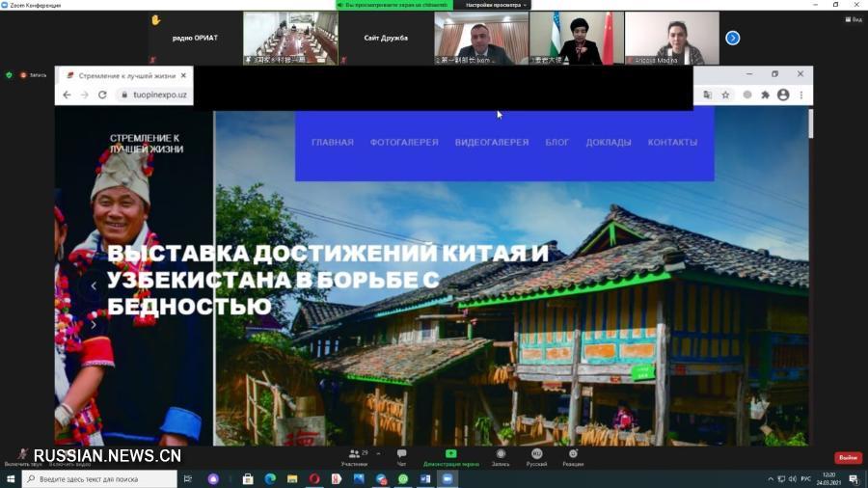This screenshot has height=488, width=868.
Task: Bookmark the page with the star icon
Action: [725, 95]
